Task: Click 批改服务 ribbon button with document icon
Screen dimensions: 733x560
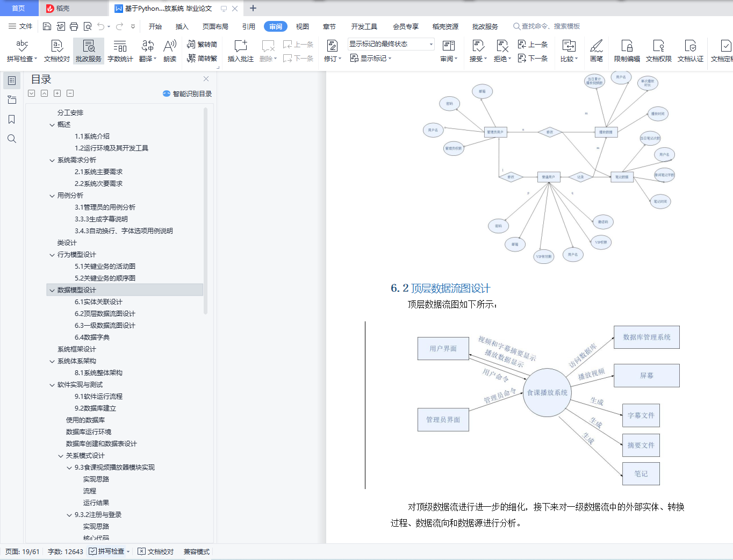Action: click(89, 51)
